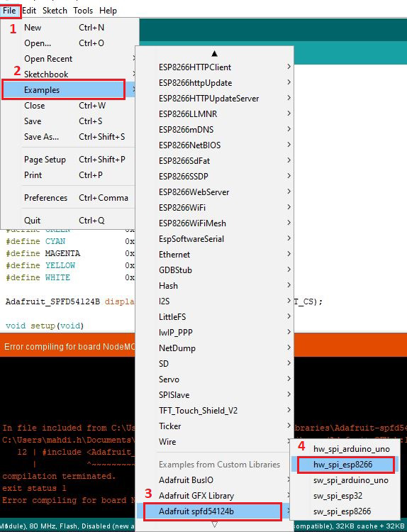
Task: Expand the ESP8266SdFat examples
Action: (x=214, y=161)
